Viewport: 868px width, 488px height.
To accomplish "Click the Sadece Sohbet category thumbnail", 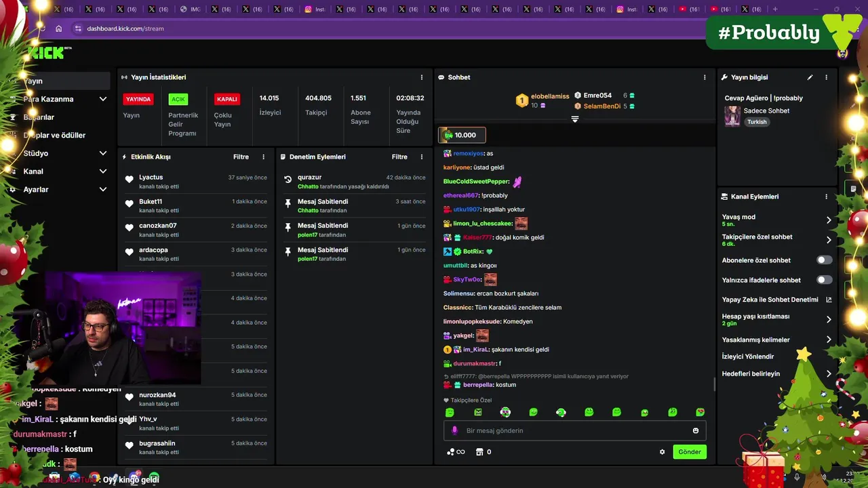I will pos(732,116).
